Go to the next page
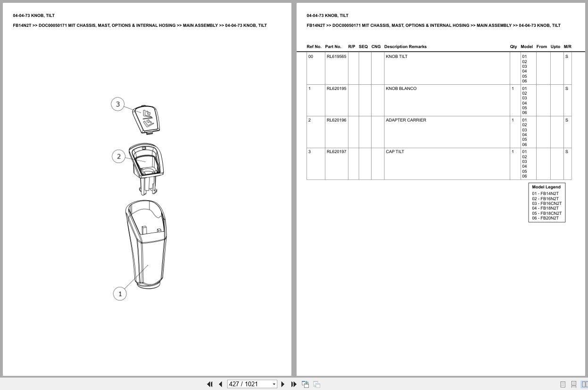Image resolution: width=588 pixels, height=390 pixels. (283, 384)
